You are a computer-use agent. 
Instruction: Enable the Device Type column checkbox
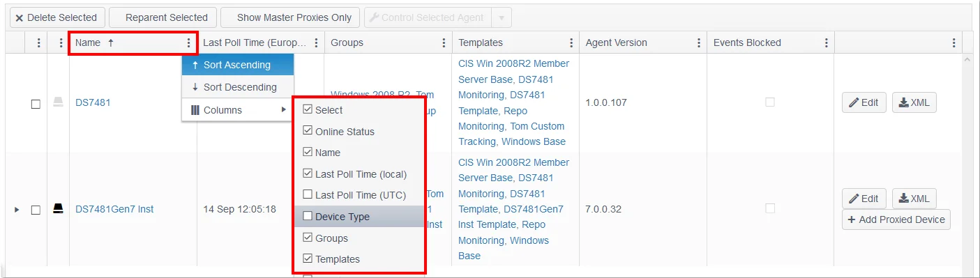[x=308, y=217]
